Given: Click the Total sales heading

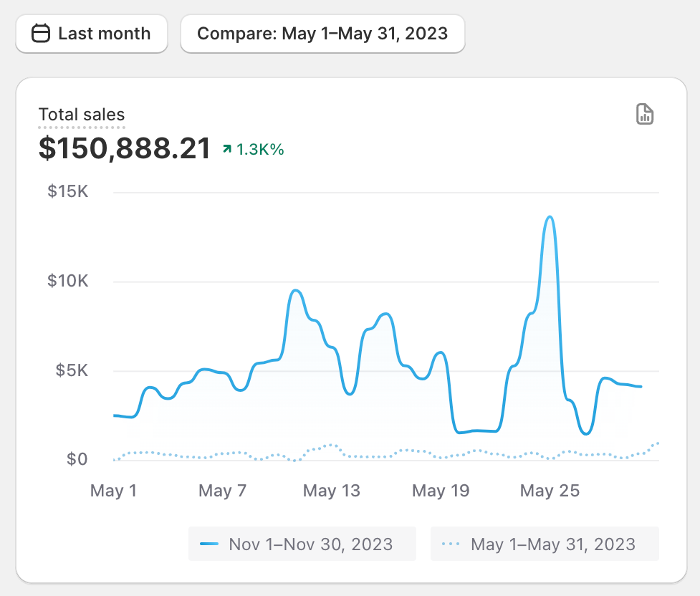Looking at the screenshot, I should coord(82,115).
